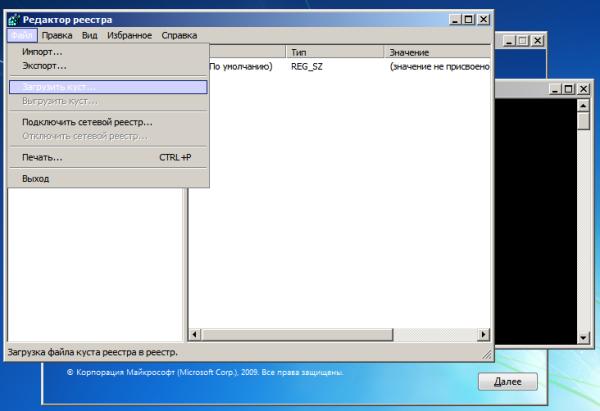Open the Справка menu
This screenshot has height=411, width=600.
point(179,35)
